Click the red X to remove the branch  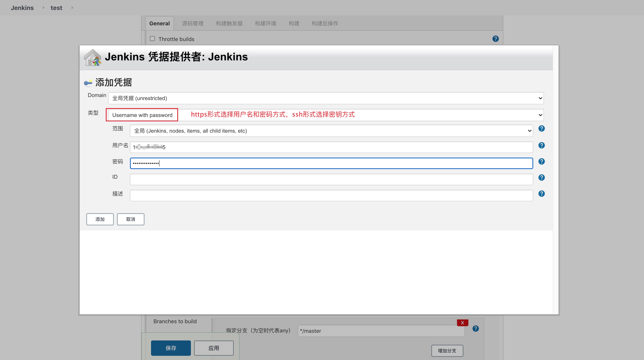(x=462, y=323)
